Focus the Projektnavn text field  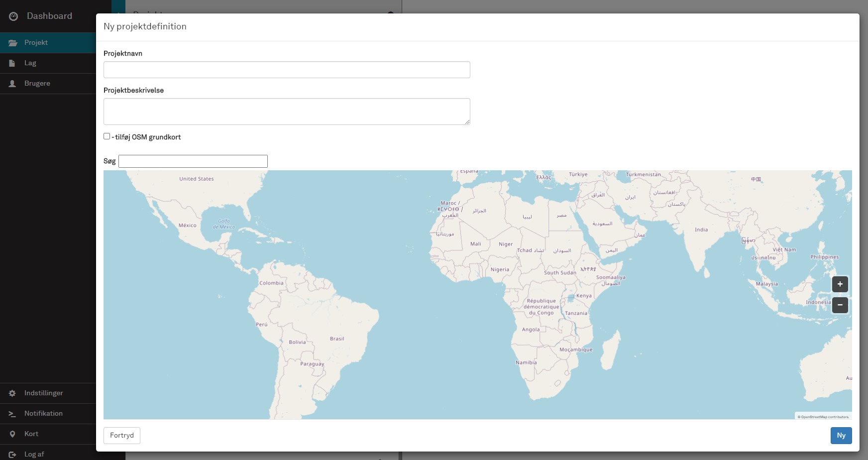[x=287, y=70]
